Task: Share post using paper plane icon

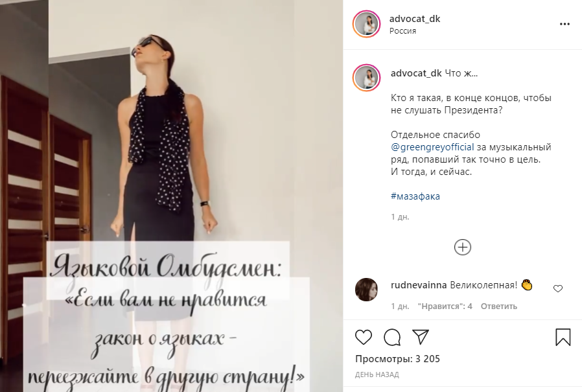Action: coord(421,337)
